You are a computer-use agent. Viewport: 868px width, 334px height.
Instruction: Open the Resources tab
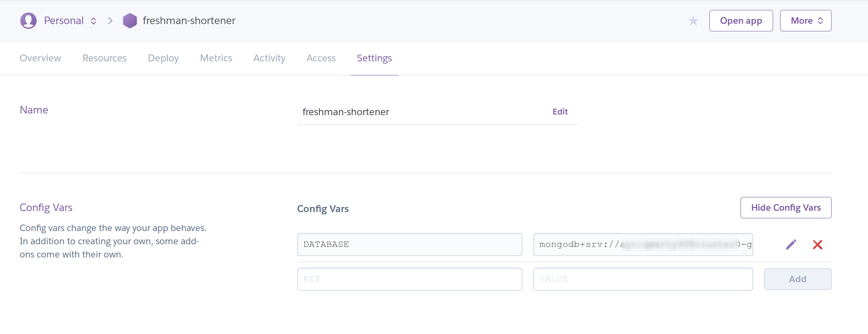tap(105, 58)
